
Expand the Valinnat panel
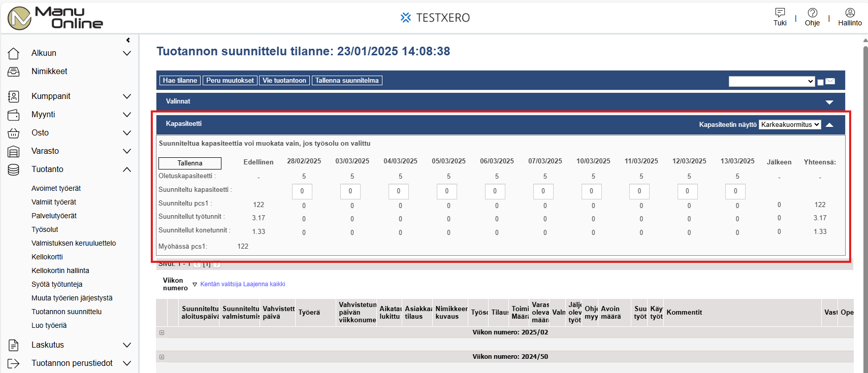[829, 102]
